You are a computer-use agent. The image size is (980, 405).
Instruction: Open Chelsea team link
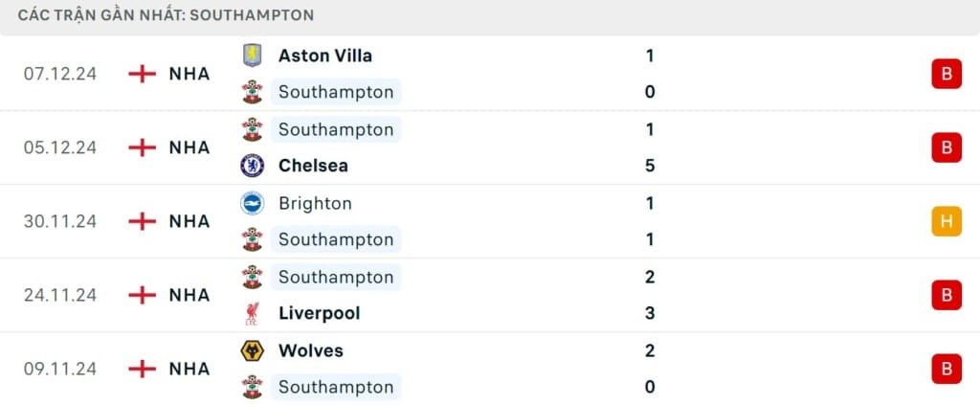click(313, 166)
